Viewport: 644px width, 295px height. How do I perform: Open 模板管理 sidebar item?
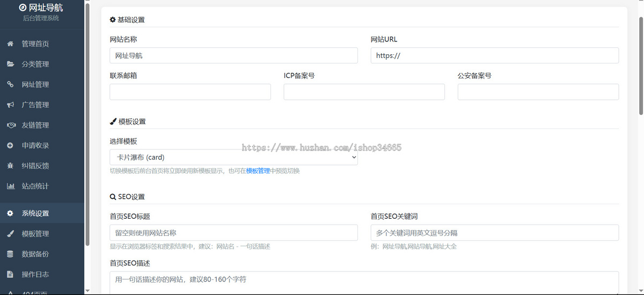coord(42,234)
